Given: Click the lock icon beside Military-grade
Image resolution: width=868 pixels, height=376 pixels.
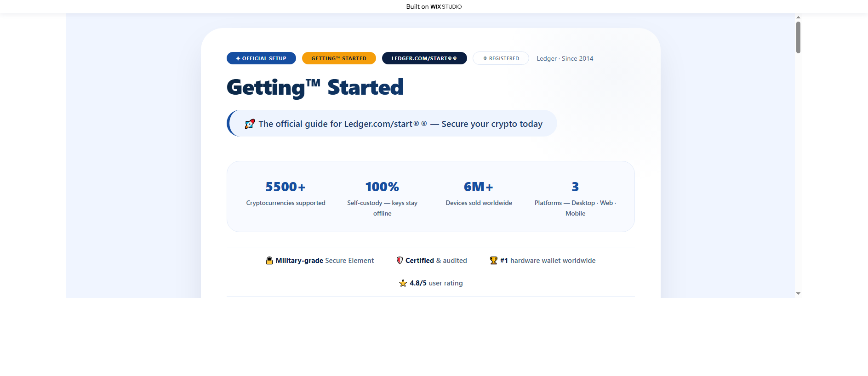Looking at the screenshot, I should [x=269, y=261].
